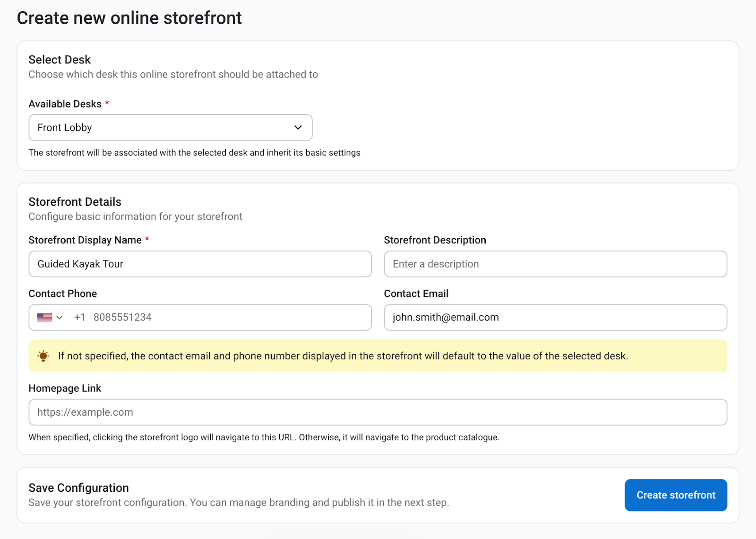756x539 pixels.
Task: Click the US flag icon
Action: (x=45, y=317)
